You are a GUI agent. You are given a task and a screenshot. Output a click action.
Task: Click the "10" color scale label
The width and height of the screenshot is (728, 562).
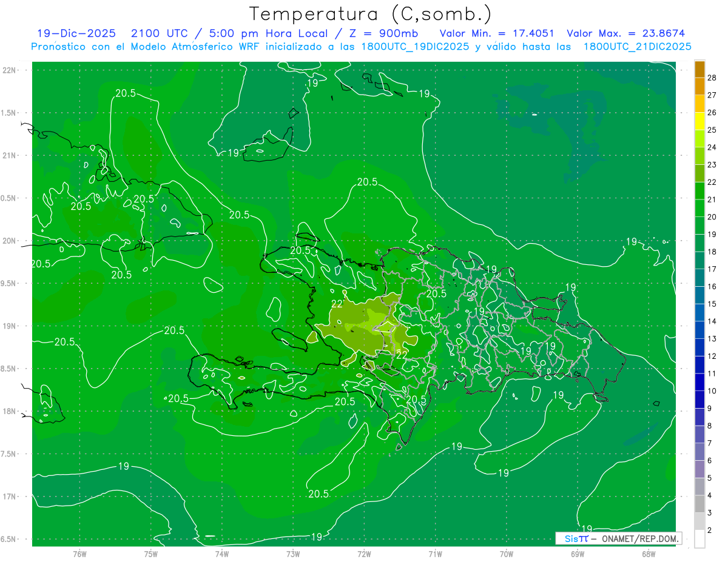click(712, 391)
